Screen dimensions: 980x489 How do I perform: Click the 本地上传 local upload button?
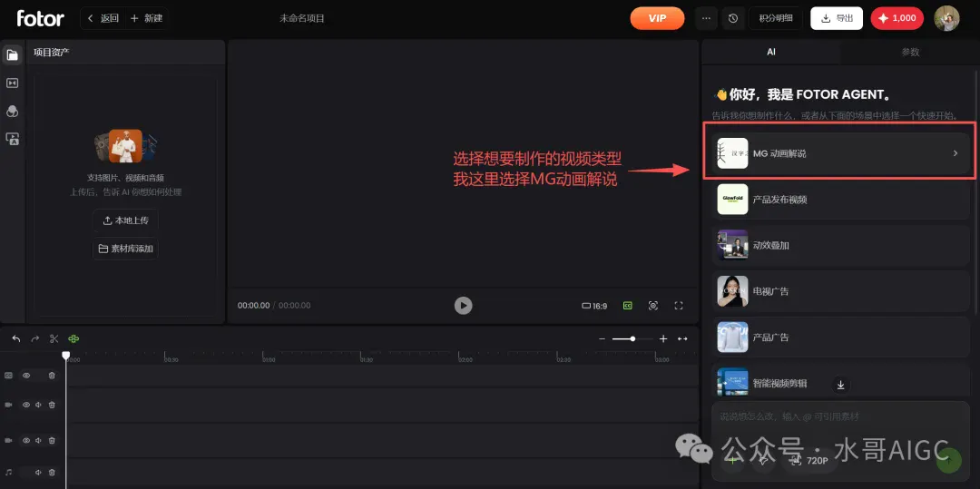click(x=125, y=220)
